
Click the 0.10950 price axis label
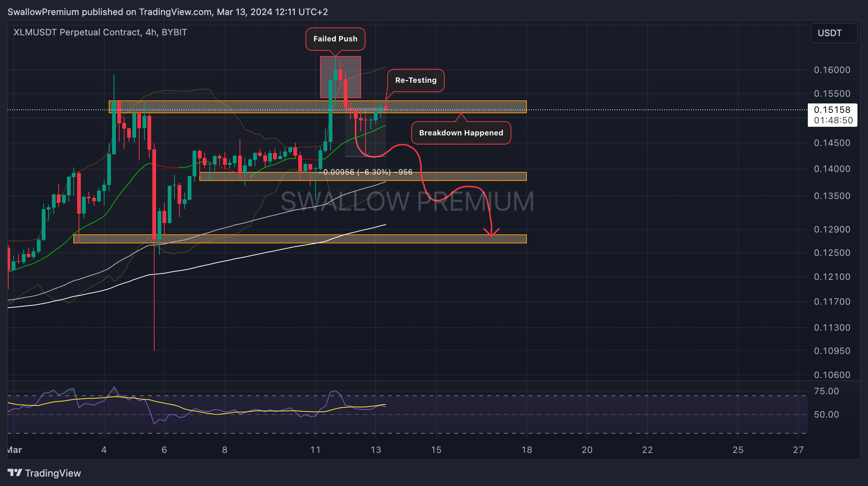pos(832,351)
